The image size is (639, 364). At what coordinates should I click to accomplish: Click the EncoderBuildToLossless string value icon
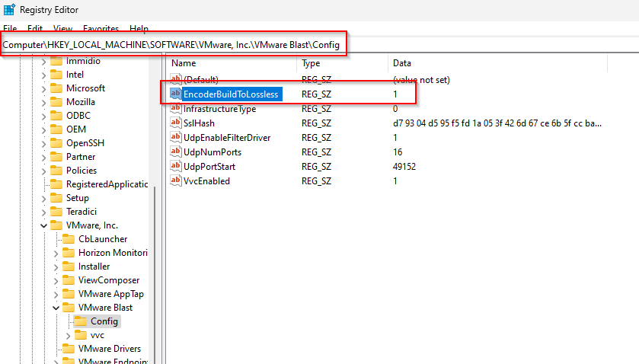[175, 94]
